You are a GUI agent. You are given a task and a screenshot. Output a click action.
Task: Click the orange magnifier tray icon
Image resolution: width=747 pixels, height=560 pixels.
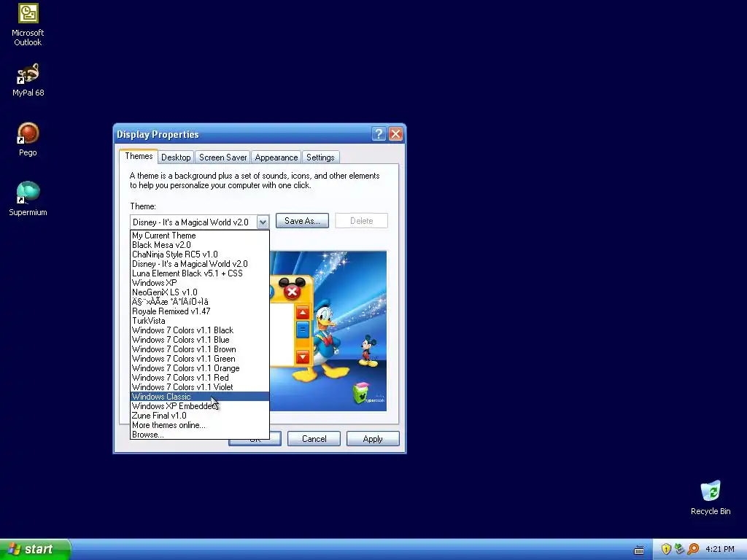[693, 549]
